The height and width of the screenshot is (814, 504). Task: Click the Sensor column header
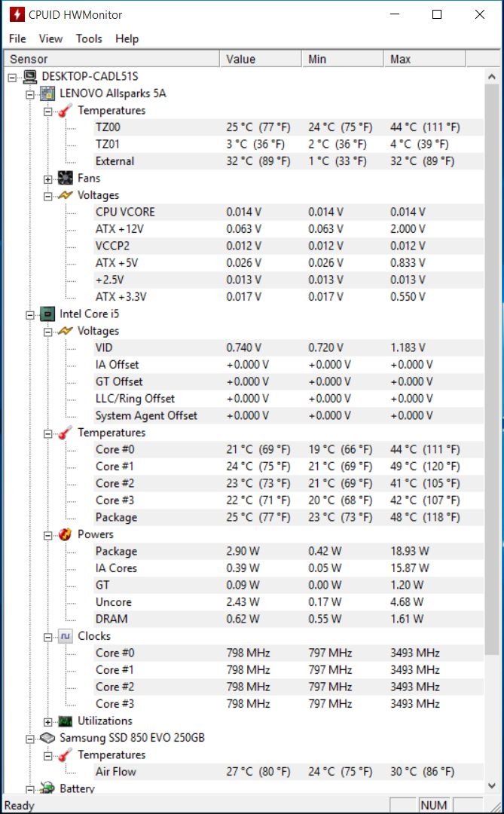[x=111, y=60]
